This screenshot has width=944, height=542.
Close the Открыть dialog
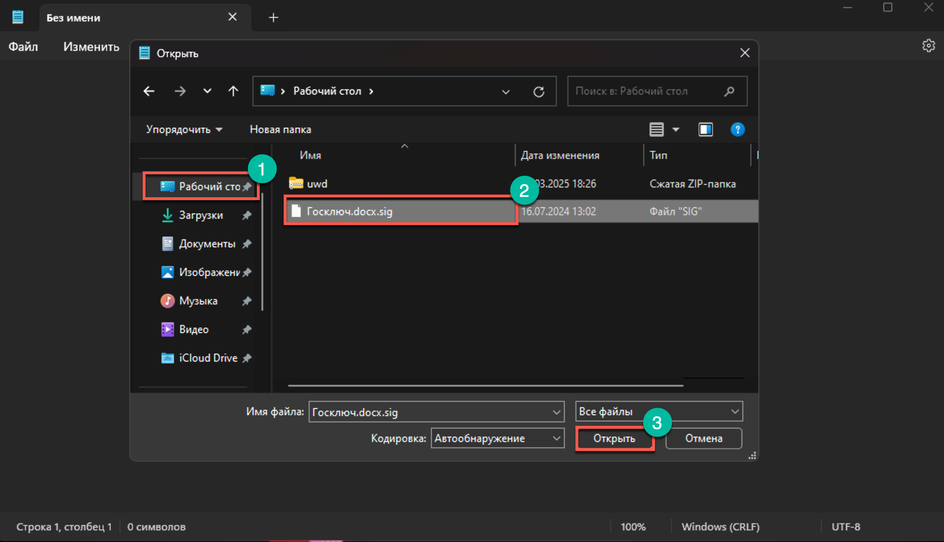point(745,53)
